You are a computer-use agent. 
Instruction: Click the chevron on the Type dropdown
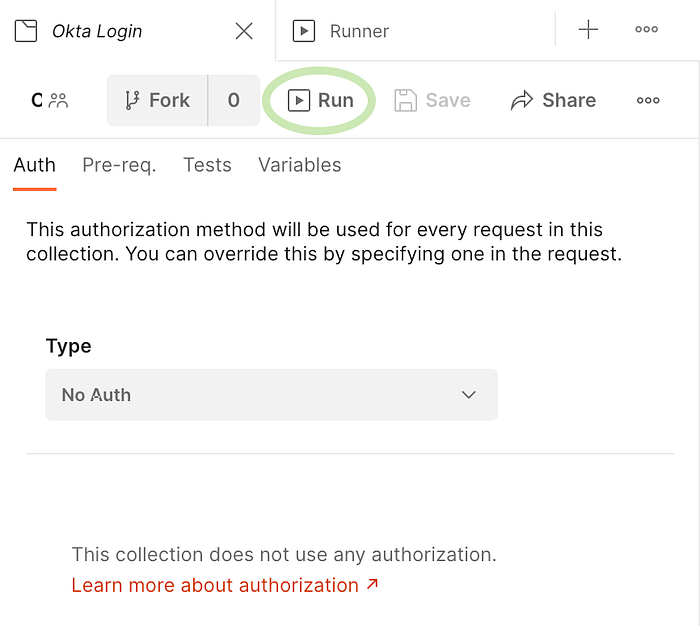[469, 395]
